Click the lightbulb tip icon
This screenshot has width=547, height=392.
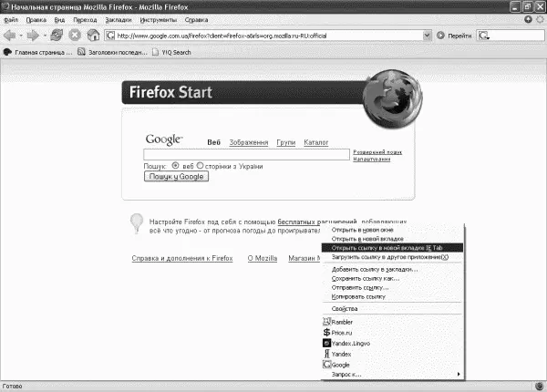click(137, 223)
